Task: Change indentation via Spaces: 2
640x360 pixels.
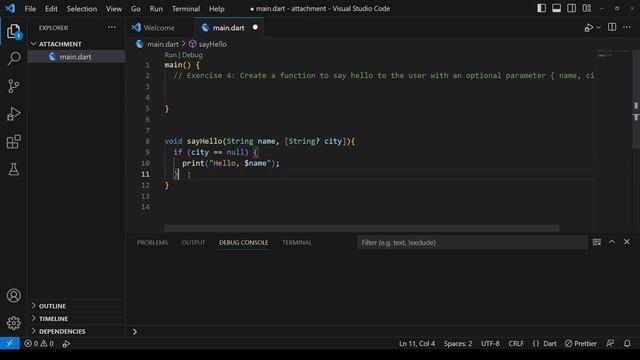Action: click(x=458, y=344)
